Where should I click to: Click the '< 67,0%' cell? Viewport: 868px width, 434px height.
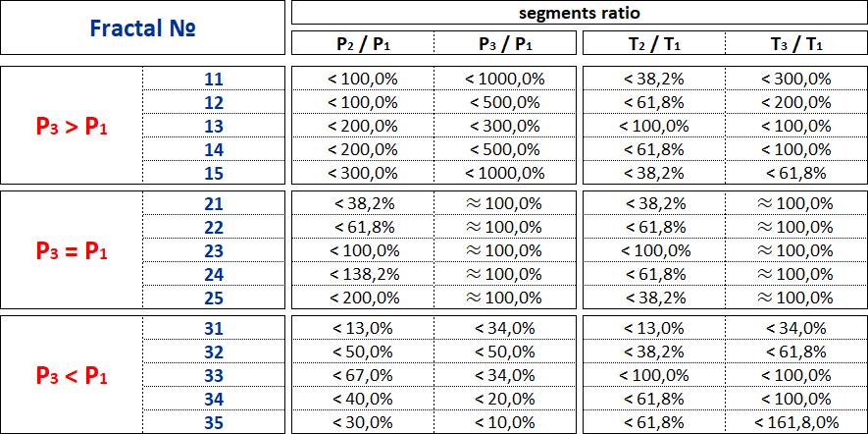click(363, 375)
